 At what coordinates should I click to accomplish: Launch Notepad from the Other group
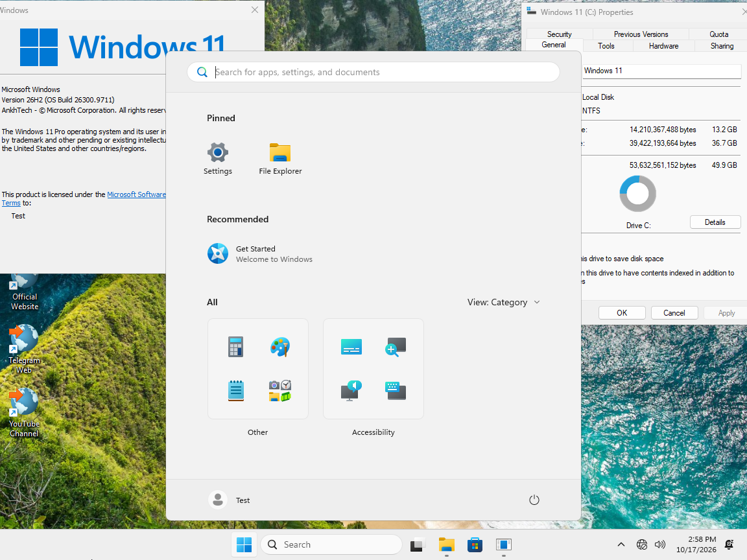[236, 391]
